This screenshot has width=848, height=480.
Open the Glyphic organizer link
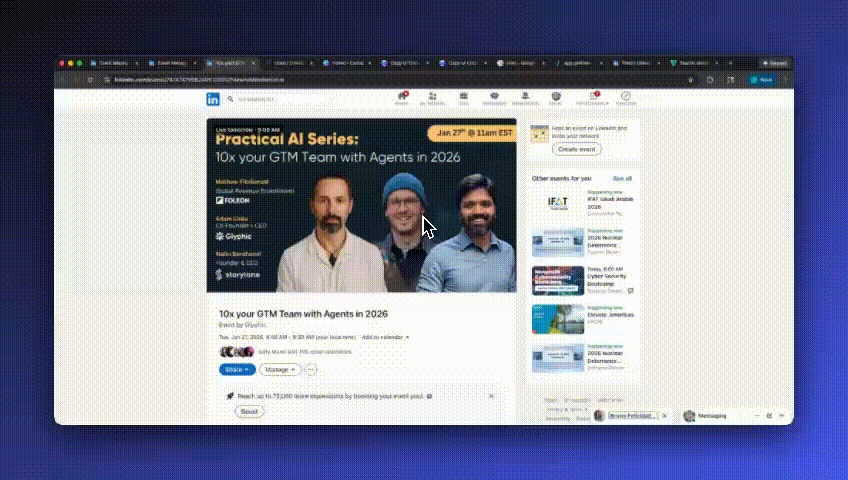click(x=255, y=325)
